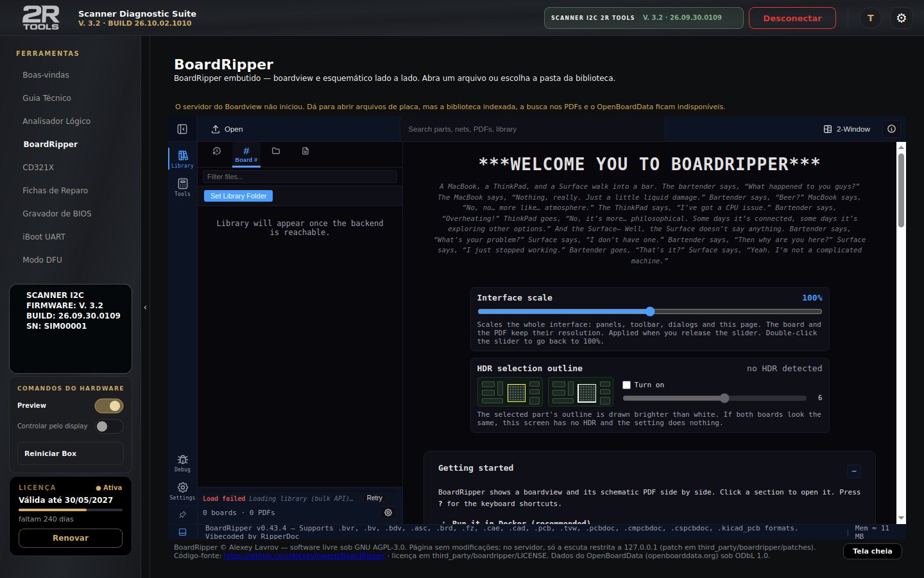Open the Library panel in the BoardRipper sidebar
The height and width of the screenshot is (578, 924).
point(182,159)
